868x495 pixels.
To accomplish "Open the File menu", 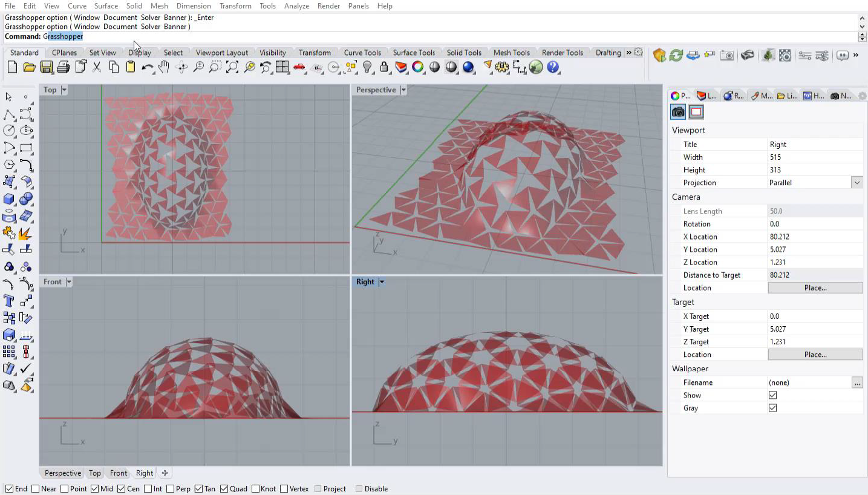I will pos(10,6).
